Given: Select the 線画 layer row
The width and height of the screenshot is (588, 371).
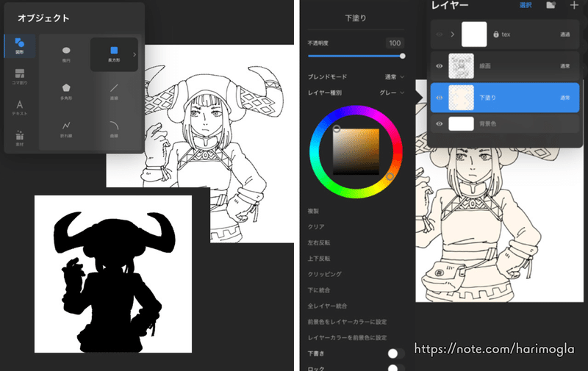Looking at the screenshot, I should point(505,66).
